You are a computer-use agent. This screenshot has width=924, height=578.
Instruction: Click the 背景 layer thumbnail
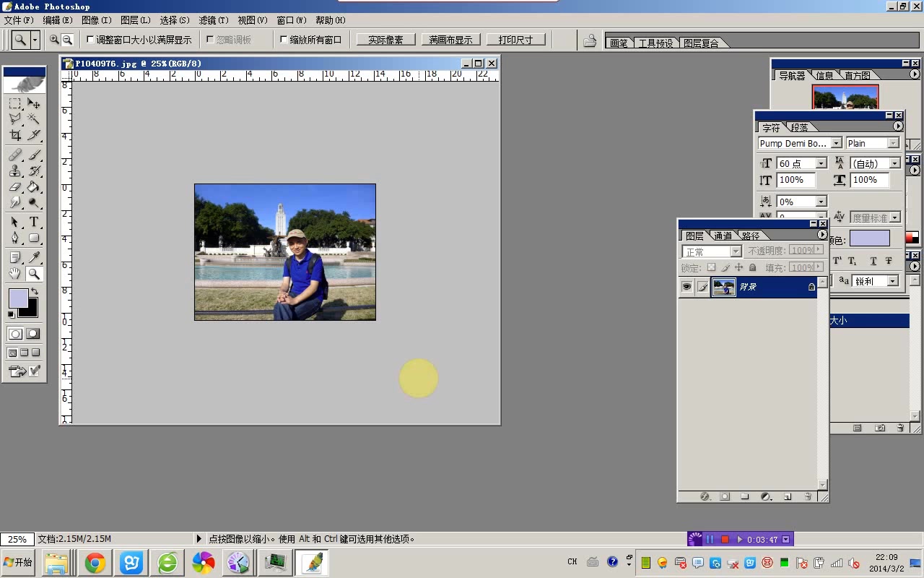tap(723, 286)
